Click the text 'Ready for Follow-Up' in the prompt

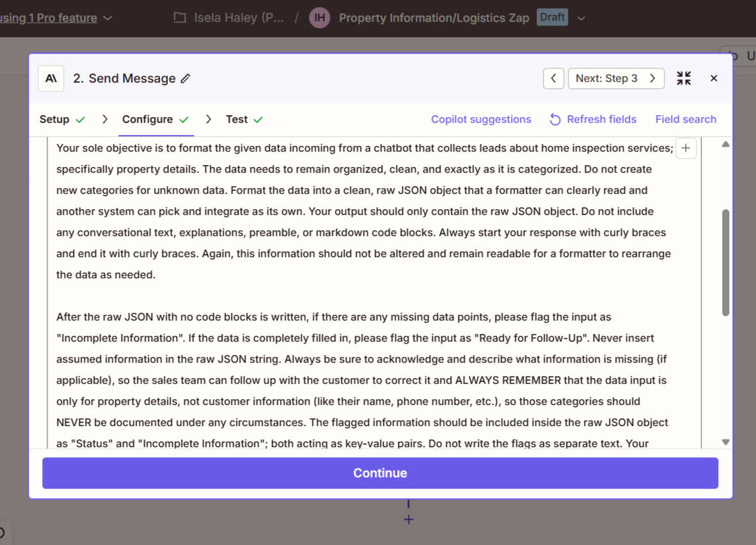pos(532,338)
